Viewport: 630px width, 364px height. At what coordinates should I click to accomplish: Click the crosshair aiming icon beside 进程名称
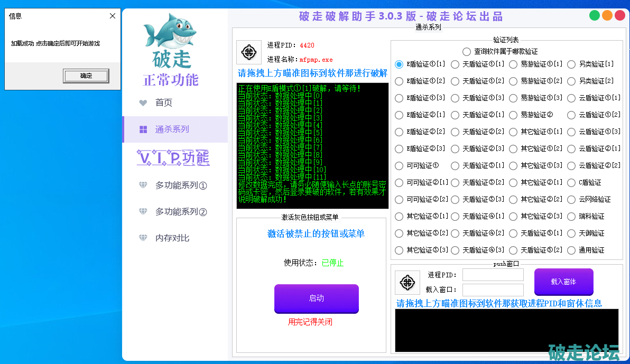(x=248, y=52)
